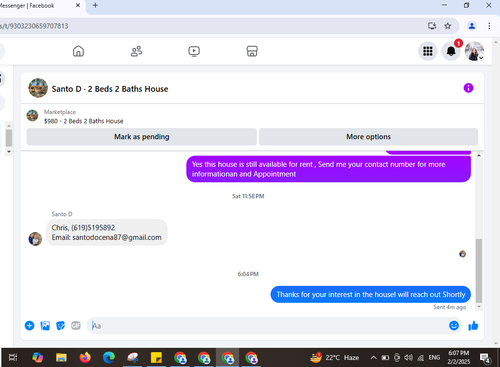
Task: Open the Marketplace storefront icon
Action: coord(252,51)
